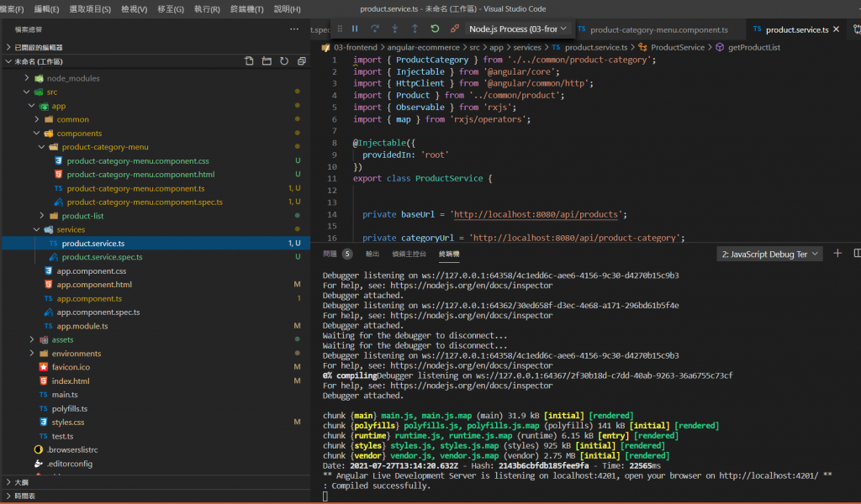Click the Step Into debug arrow
The image size is (861, 504).
tap(394, 29)
